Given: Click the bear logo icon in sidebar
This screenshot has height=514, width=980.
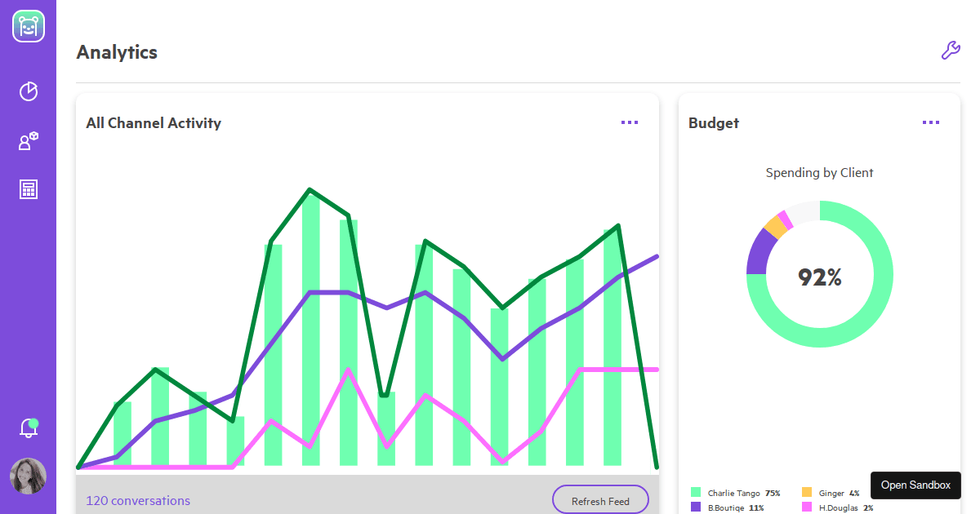Looking at the screenshot, I should (x=29, y=26).
